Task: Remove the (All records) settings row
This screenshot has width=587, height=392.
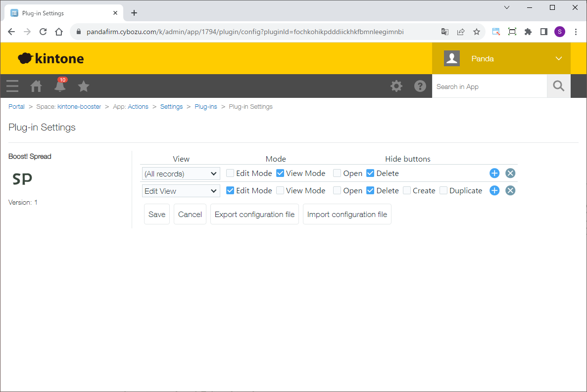Action: coord(510,174)
